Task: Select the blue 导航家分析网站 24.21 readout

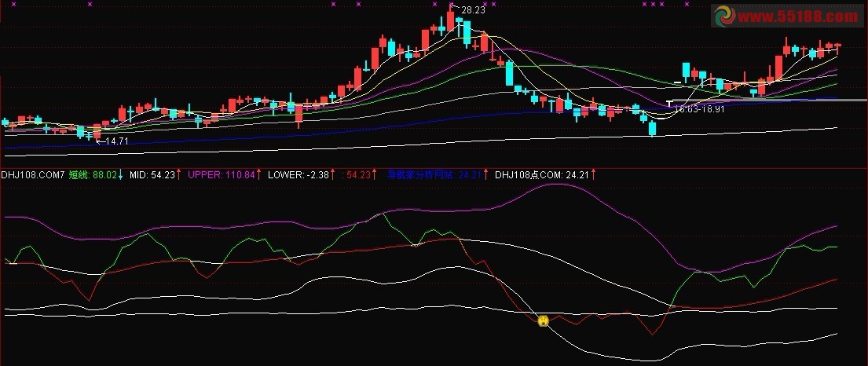Action: (x=436, y=175)
